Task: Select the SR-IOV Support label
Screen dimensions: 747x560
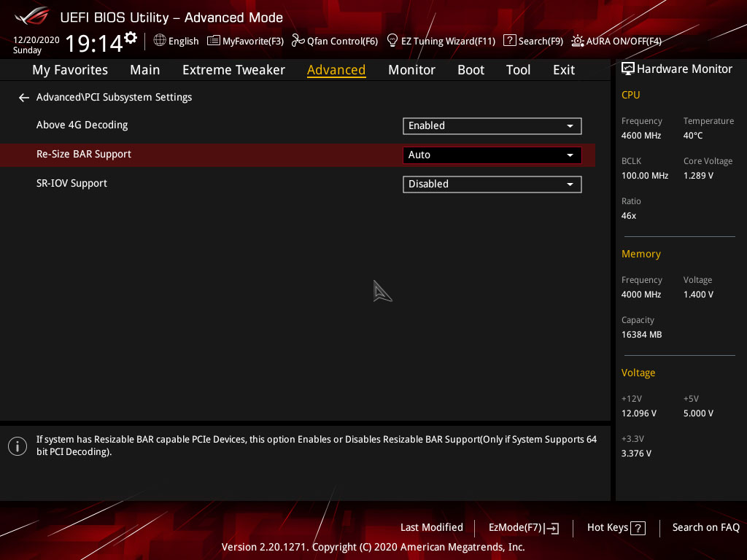Action: 71,183
